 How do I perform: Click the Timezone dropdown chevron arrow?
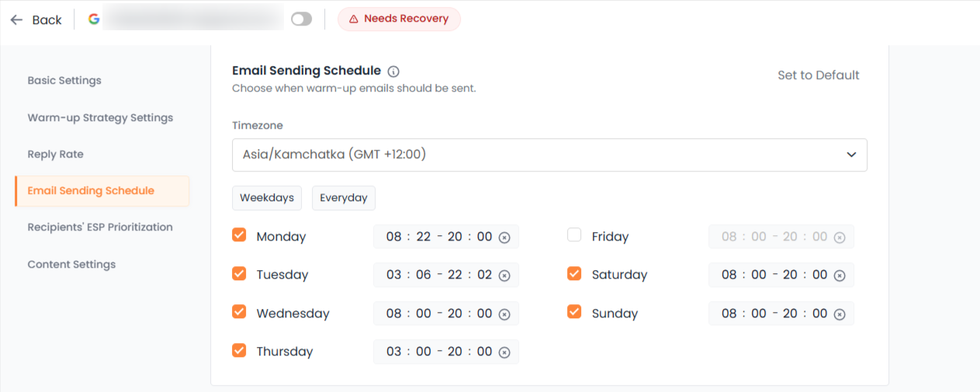click(x=851, y=154)
